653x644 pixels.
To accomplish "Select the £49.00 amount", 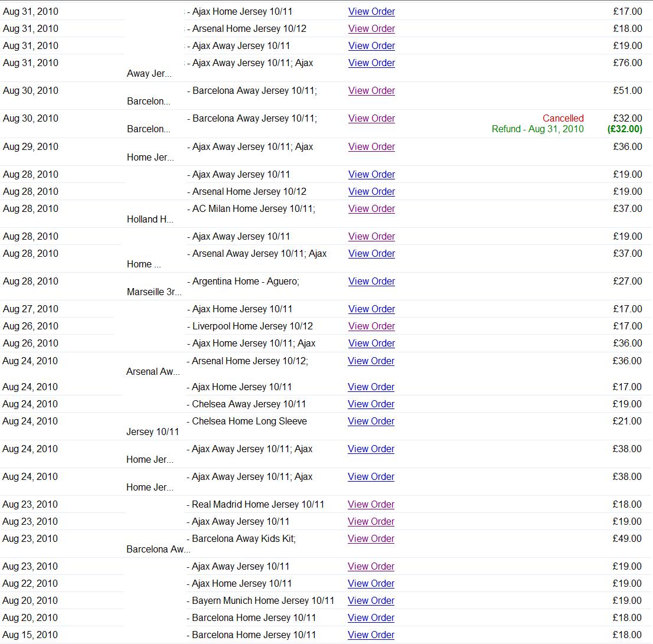I will pyautogui.click(x=627, y=539).
